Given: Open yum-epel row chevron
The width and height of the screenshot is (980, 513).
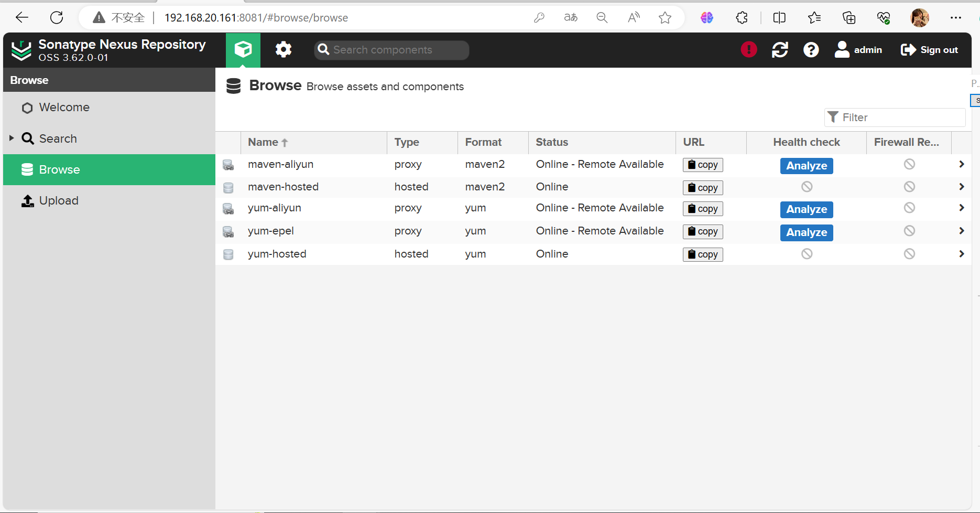Looking at the screenshot, I should (x=961, y=231).
